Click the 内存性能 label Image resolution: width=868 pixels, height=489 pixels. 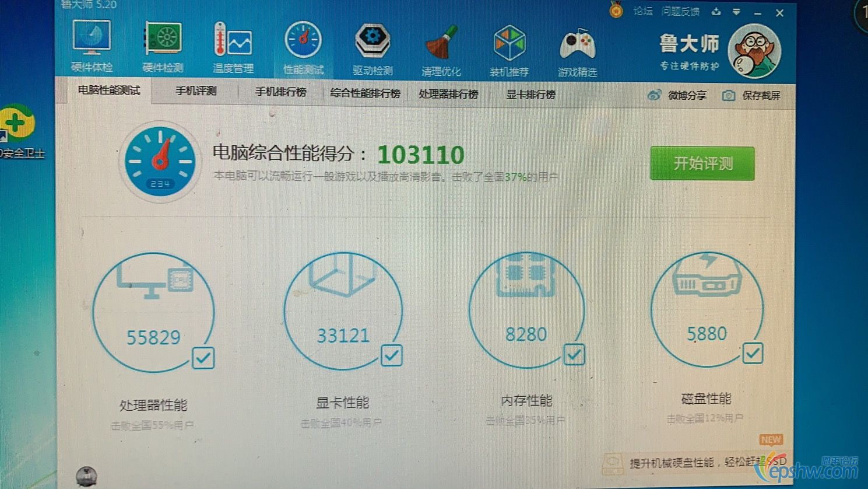(526, 401)
